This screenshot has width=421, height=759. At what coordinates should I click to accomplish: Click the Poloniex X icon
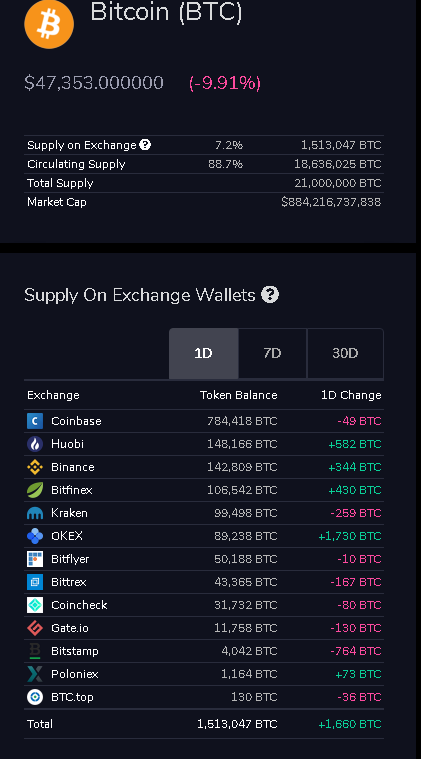pos(35,674)
